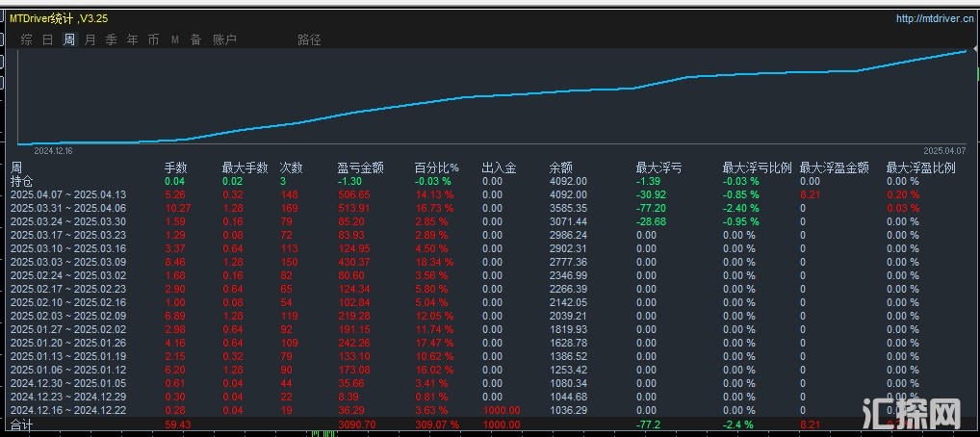Select row 2025.01.27 ~ 2025.02.02
Screen dimensions: 980x437
point(490,329)
